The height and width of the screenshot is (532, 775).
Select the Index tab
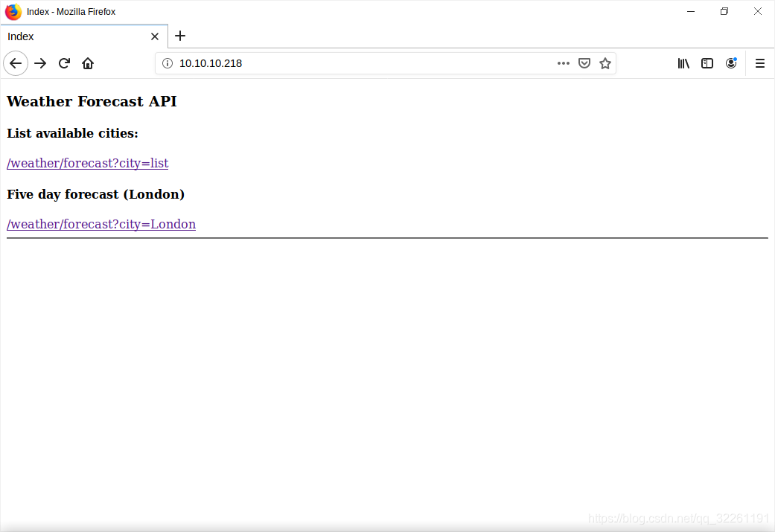[x=84, y=36]
